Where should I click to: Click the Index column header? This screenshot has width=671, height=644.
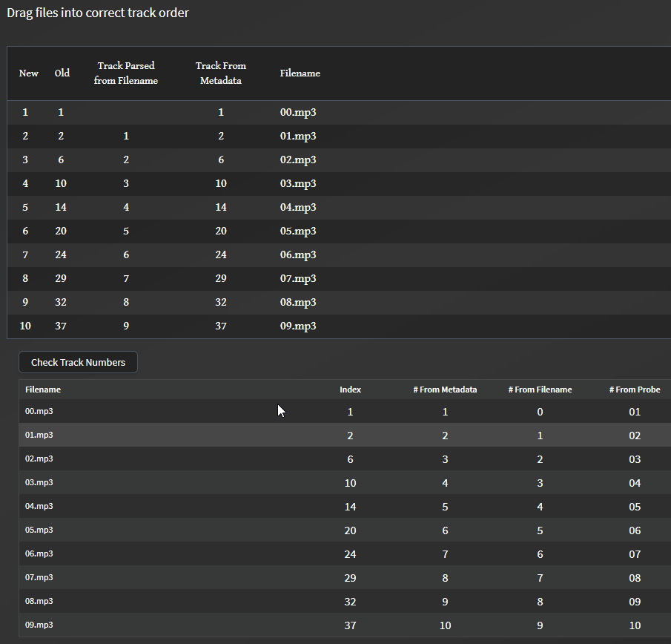point(350,390)
